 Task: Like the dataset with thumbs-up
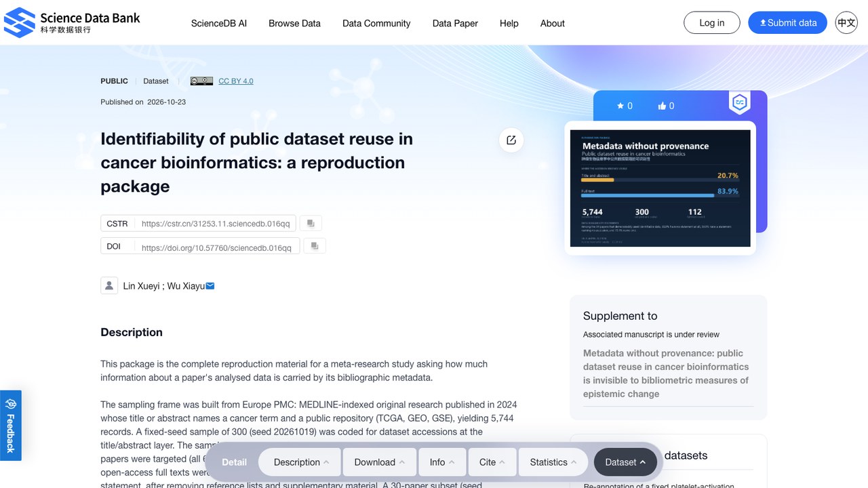point(666,106)
